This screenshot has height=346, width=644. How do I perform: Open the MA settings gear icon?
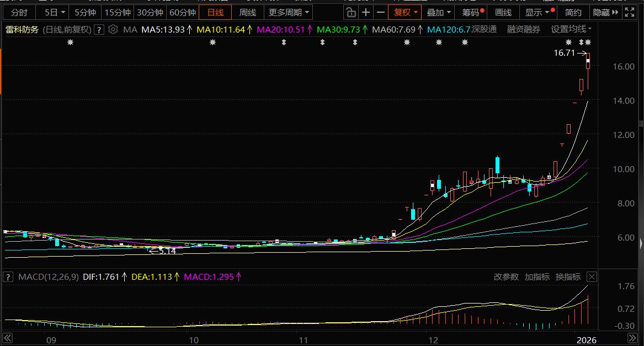[x=113, y=30]
